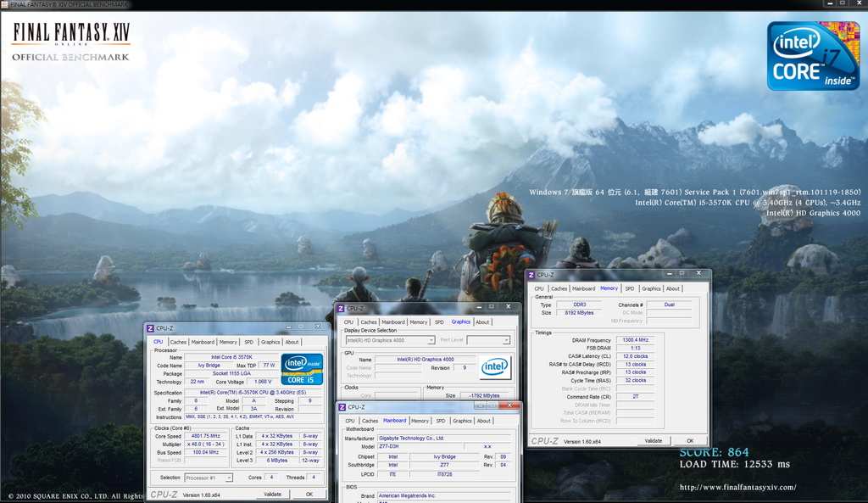Click the DRAM Frequency value 1300.4 MHz

tap(636, 340)
